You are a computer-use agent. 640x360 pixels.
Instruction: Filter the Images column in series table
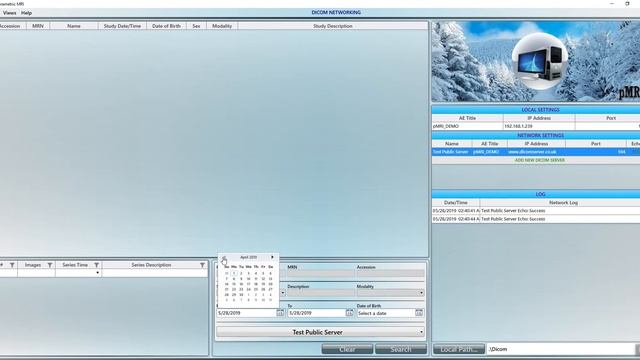(50, 265)
